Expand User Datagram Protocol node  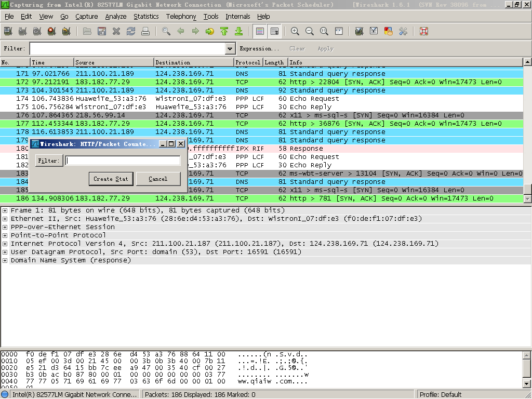5,252
